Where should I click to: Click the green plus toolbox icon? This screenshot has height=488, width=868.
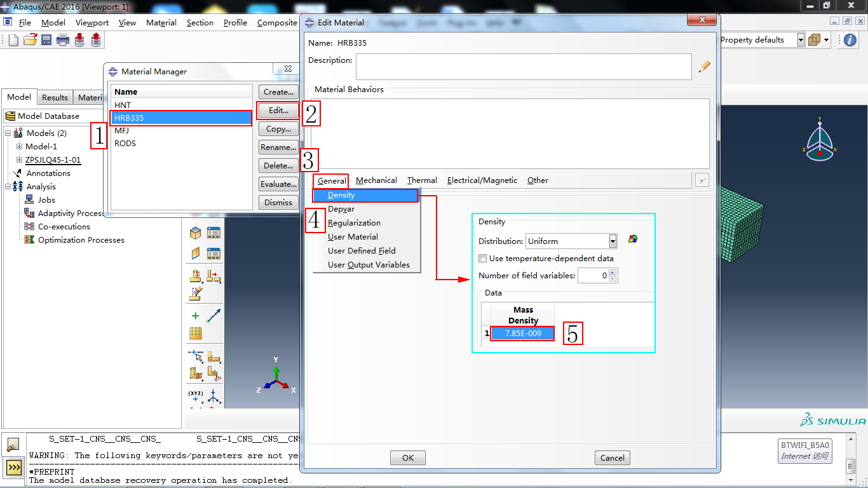point(196,316)
